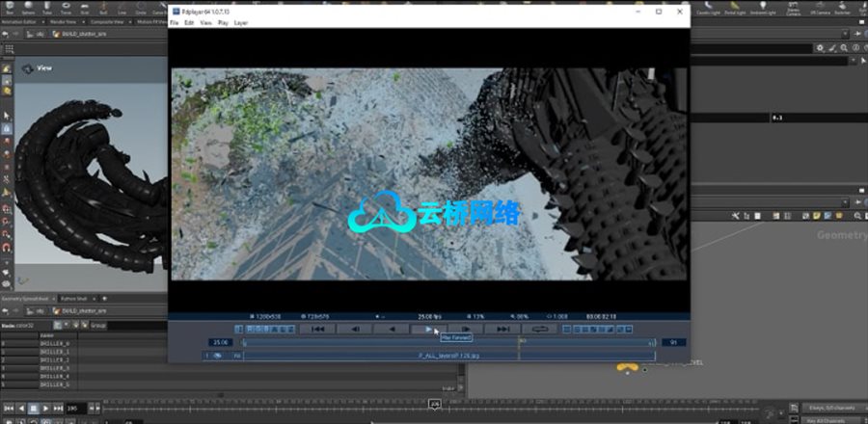Step one frame back in Pdplayer
The width and height of the screenshot is (868, 424).
click(355, 329)
